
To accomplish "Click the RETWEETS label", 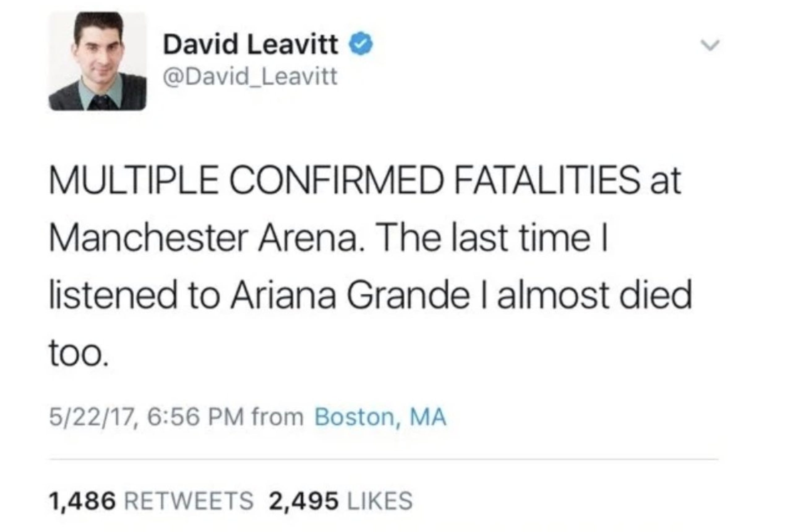I will 189,501.
